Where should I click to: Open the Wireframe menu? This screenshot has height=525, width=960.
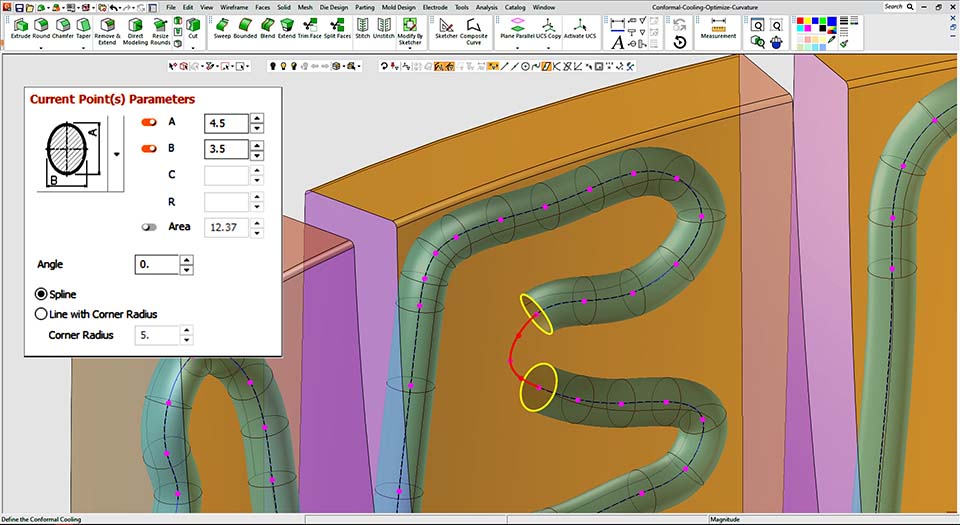point(233,7)
